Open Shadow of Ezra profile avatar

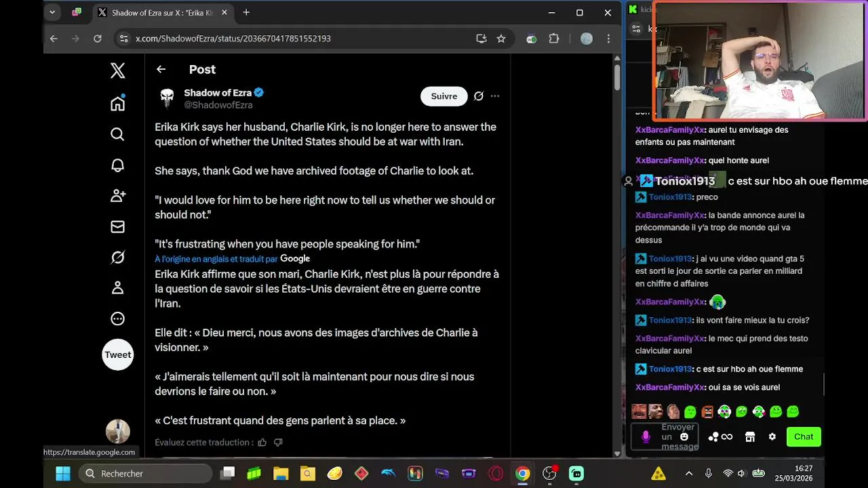[x=167, y=98]
